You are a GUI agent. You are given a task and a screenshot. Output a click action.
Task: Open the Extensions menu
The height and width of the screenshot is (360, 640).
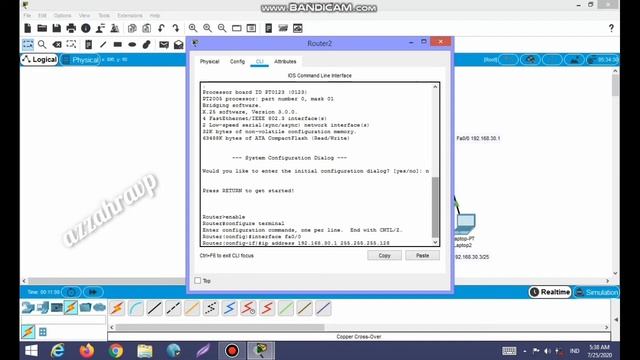(130, 16)
